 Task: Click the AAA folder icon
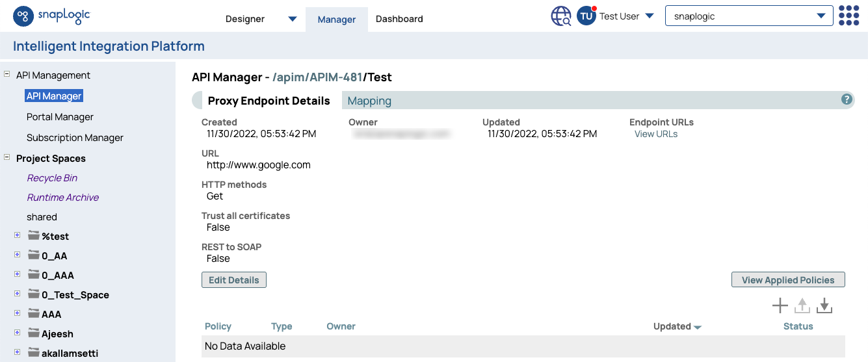34,313
